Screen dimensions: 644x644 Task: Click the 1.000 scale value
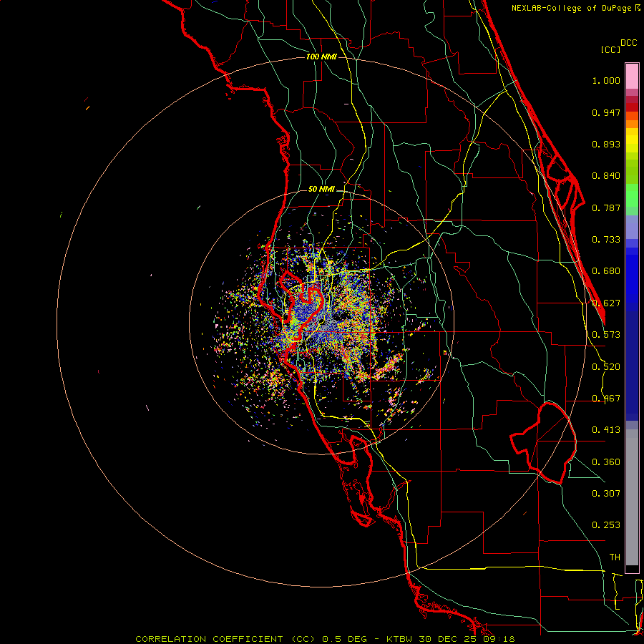click(x=606, y=80)
